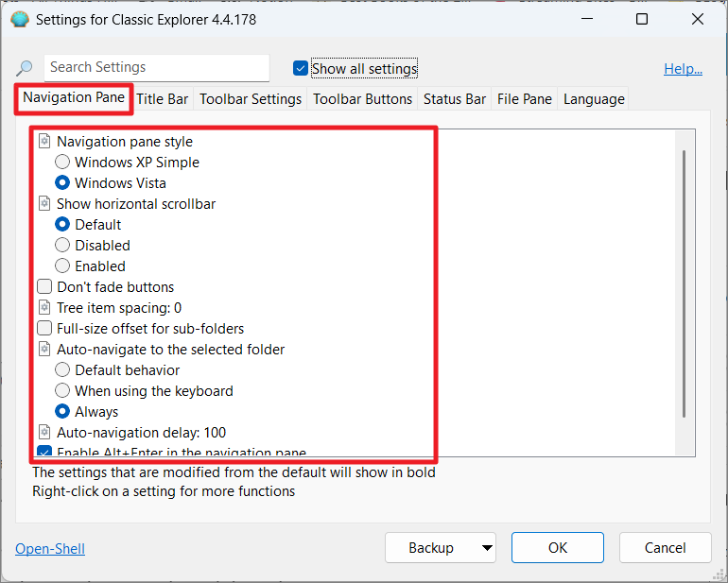Toggle the Show all settings checkbox
Screen dimensions: 728x583
pos(301,68)
